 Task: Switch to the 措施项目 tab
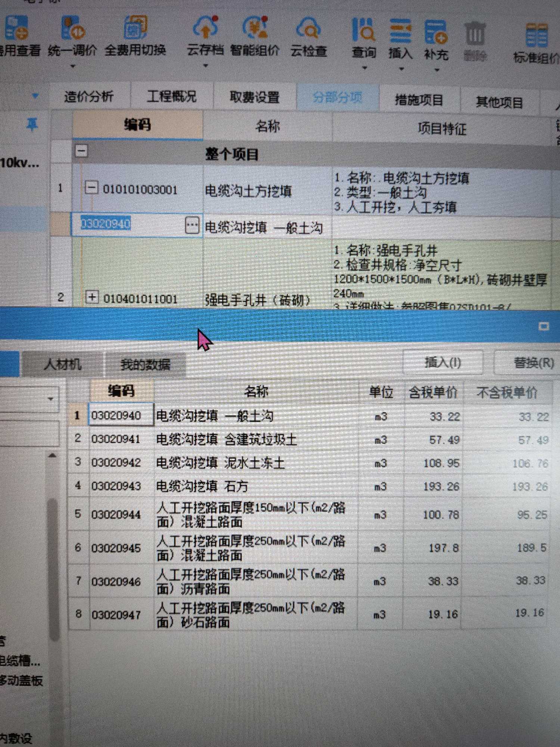pos(419,100)
